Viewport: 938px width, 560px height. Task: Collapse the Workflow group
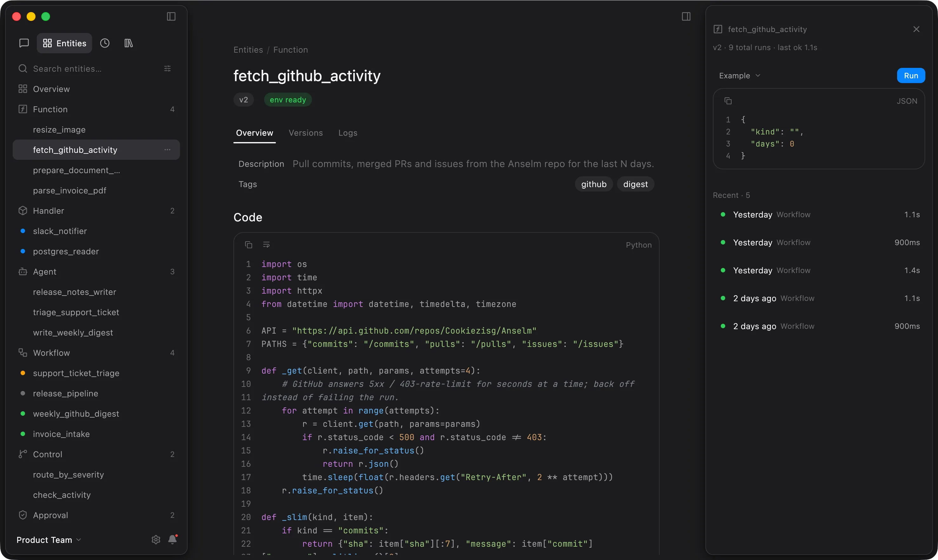(96, 353)
